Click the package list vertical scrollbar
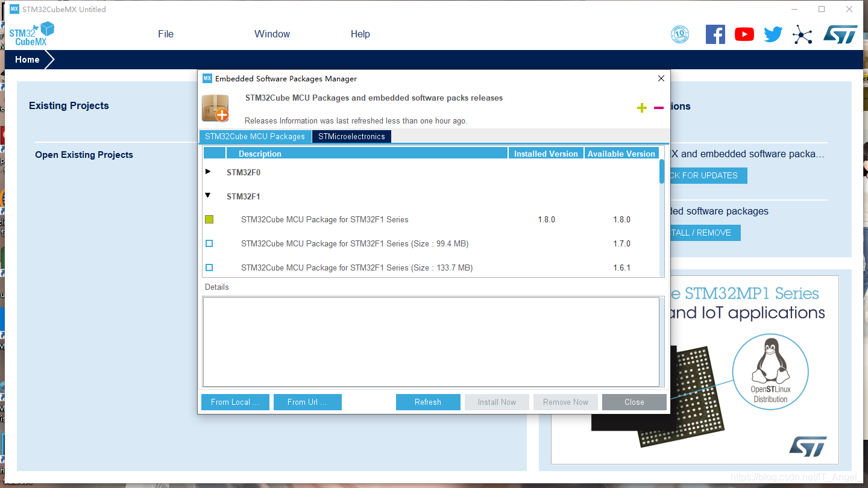This screenshot has height=488, width=868. coord(662,171)
